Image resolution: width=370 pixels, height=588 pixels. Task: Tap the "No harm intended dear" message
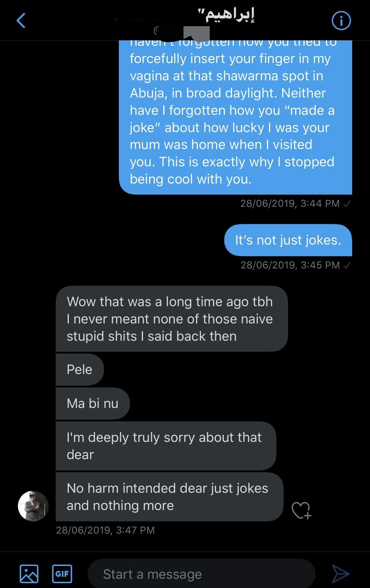pyautogui.click(x=169, y=497)
